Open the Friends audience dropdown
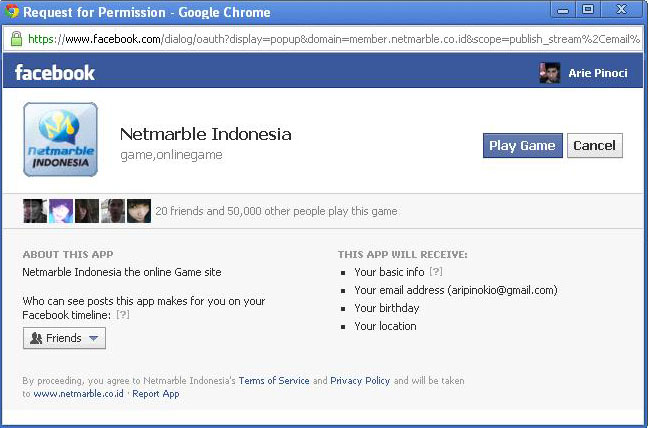 pyautogui.click(x=64, y=338)
